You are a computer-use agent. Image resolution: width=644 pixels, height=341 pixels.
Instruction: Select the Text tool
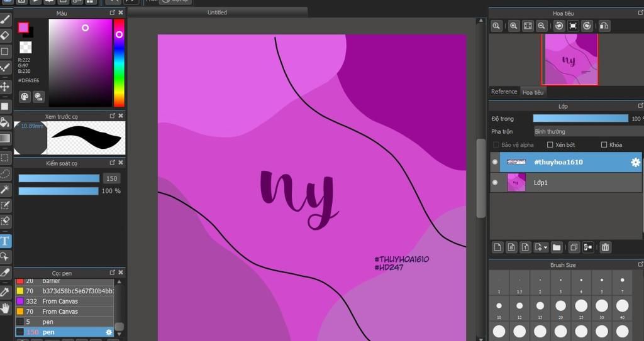[x=5, y=241]
